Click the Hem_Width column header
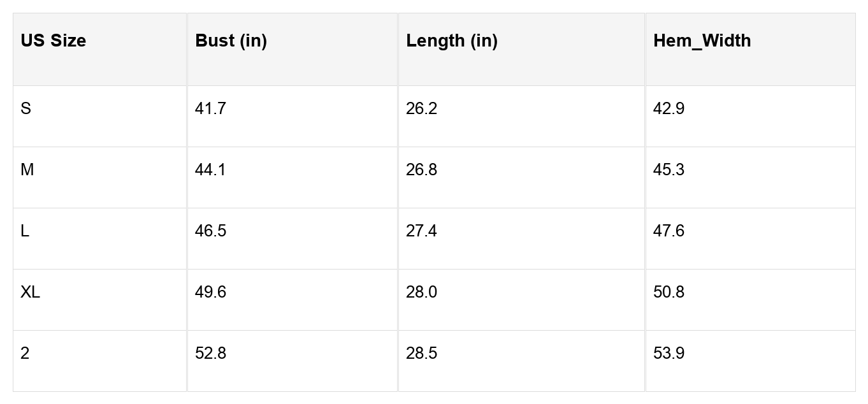 (702, 41)
